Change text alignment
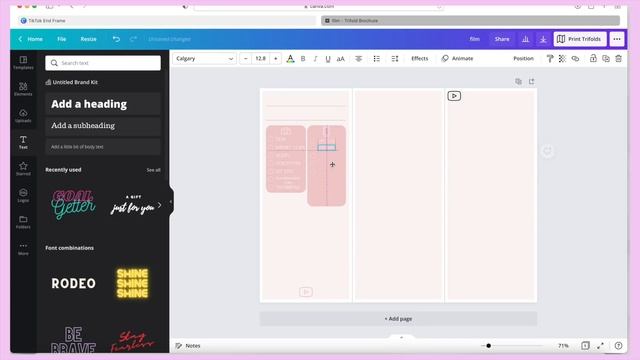Image resolution: width=640 pixels, height=360 pixels. 358,59
